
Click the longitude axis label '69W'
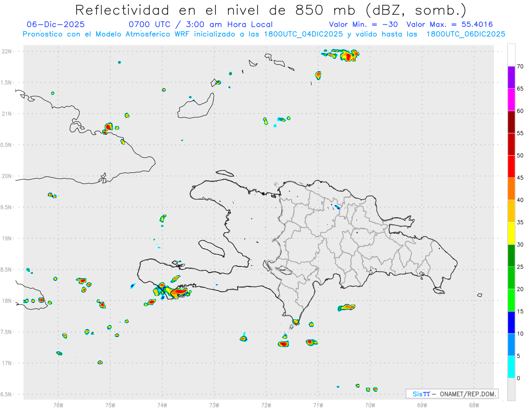(x=422, y=405)
